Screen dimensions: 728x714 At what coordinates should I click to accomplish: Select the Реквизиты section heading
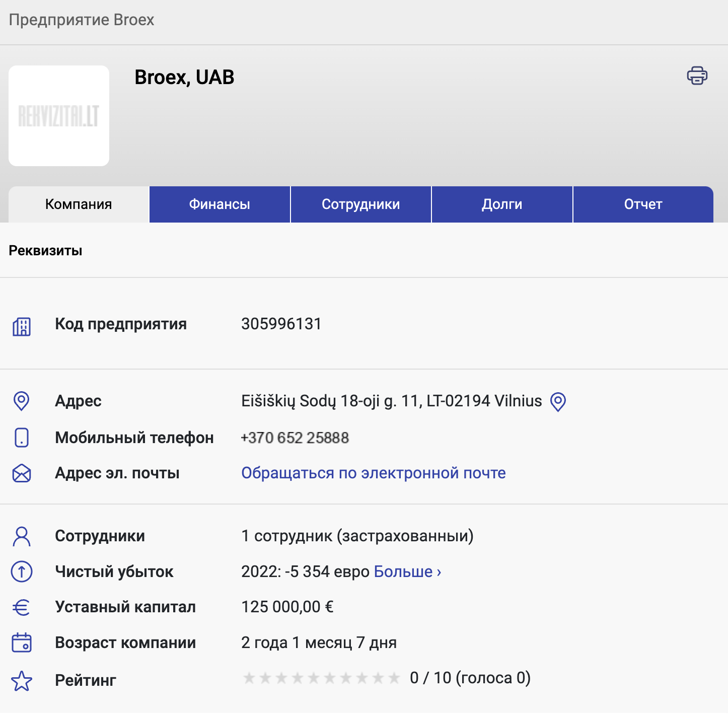(45, 250)
